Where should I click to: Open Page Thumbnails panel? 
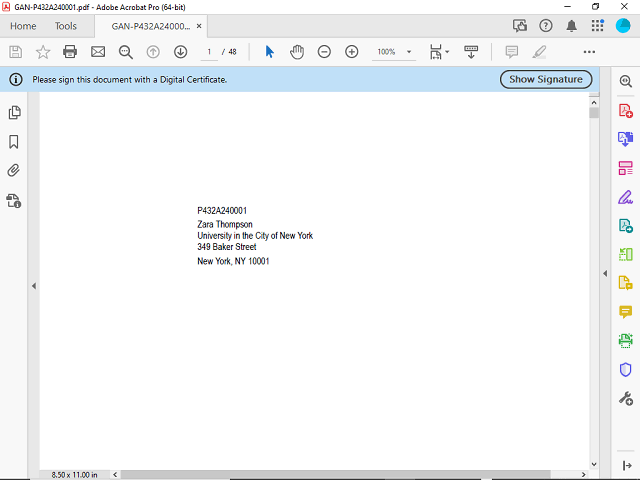click(14, 113)
